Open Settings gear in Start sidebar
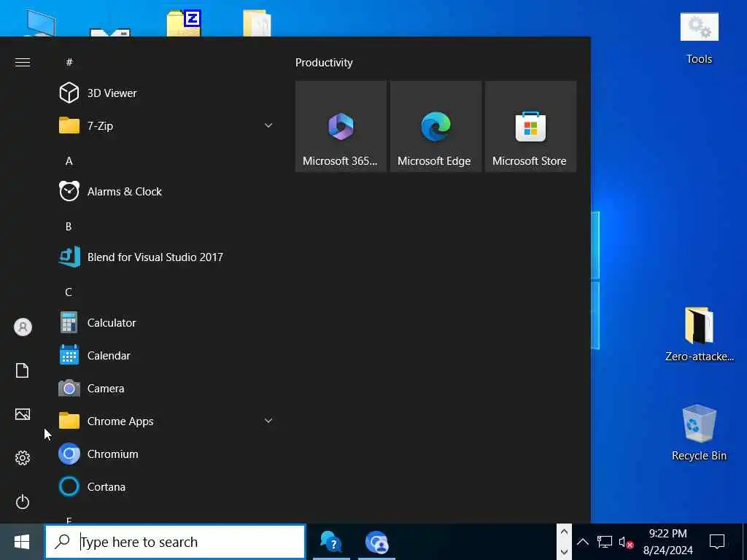The width and height of the screenshot is (747, 560). (x=23, y=458)
